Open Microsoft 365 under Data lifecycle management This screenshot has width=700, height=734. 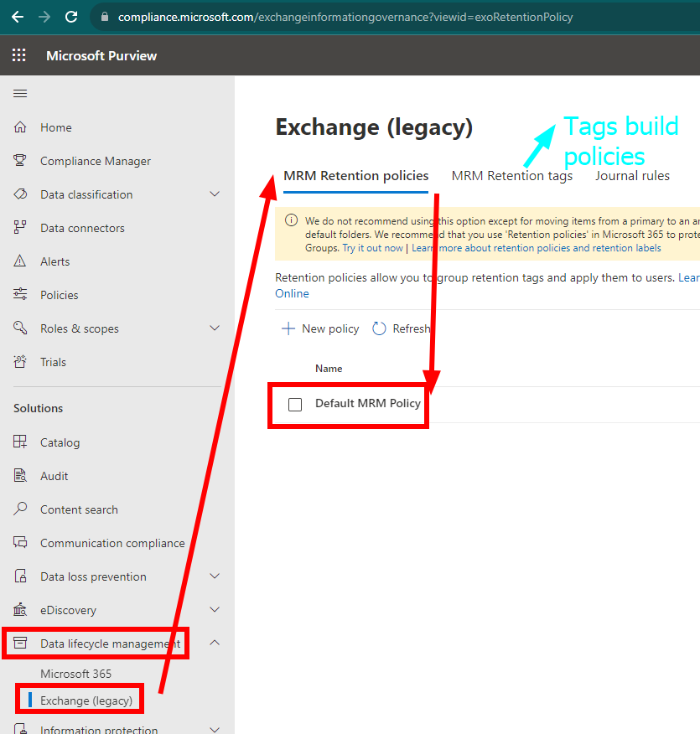coord(75,674)
